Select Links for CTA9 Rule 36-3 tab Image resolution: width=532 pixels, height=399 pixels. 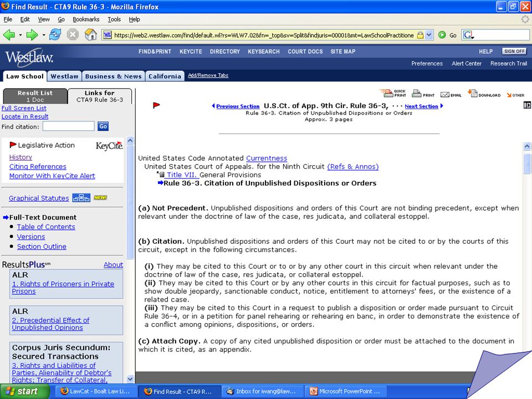click(x=100, y=96)
